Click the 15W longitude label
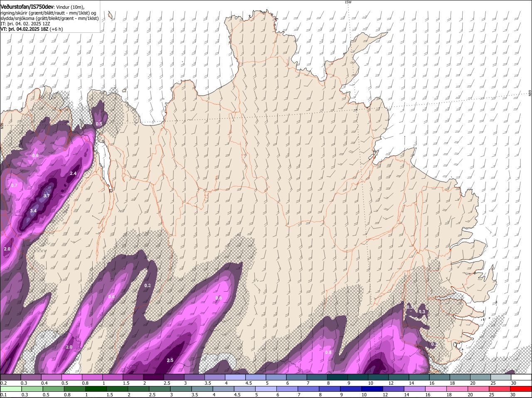Screen dimensions: 532x398 point(348,2)
